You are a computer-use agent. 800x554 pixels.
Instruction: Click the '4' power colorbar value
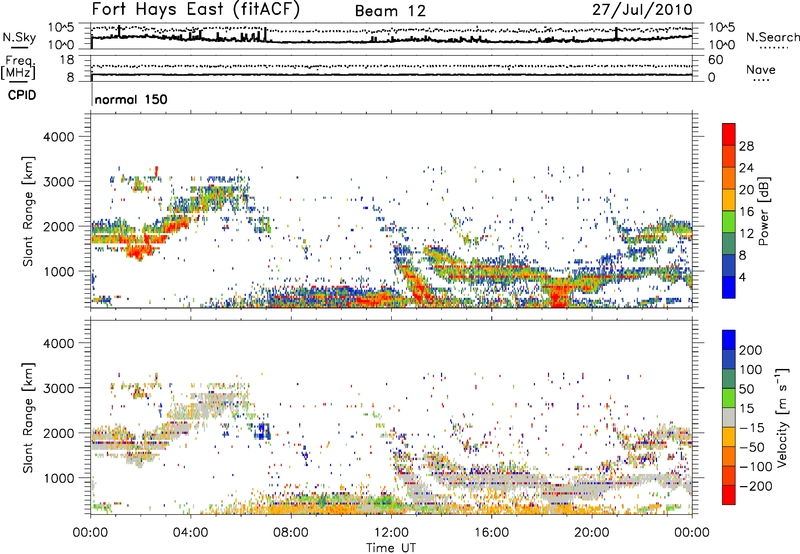(742, 277)
